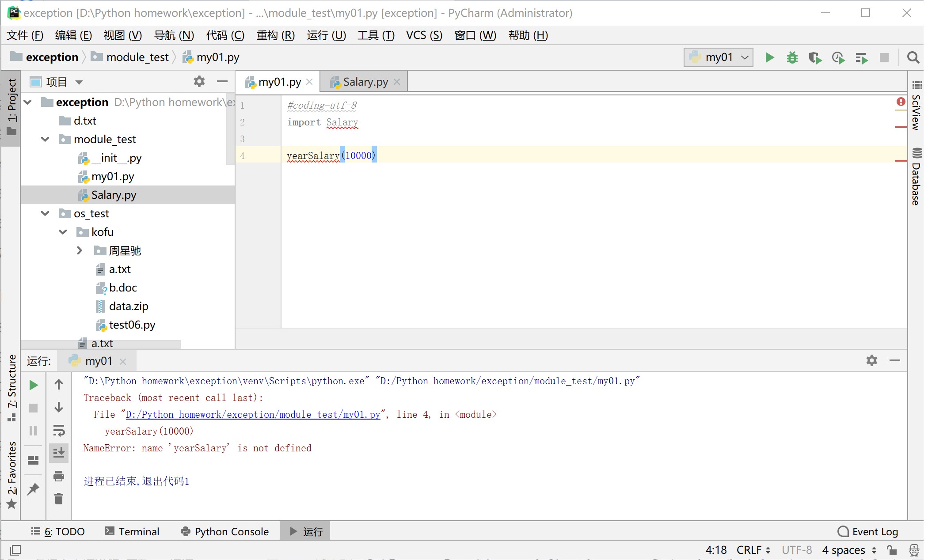The image size is (928, 560).
Task: Rerun my01 in the Run panel
Action: coord(33,385)
